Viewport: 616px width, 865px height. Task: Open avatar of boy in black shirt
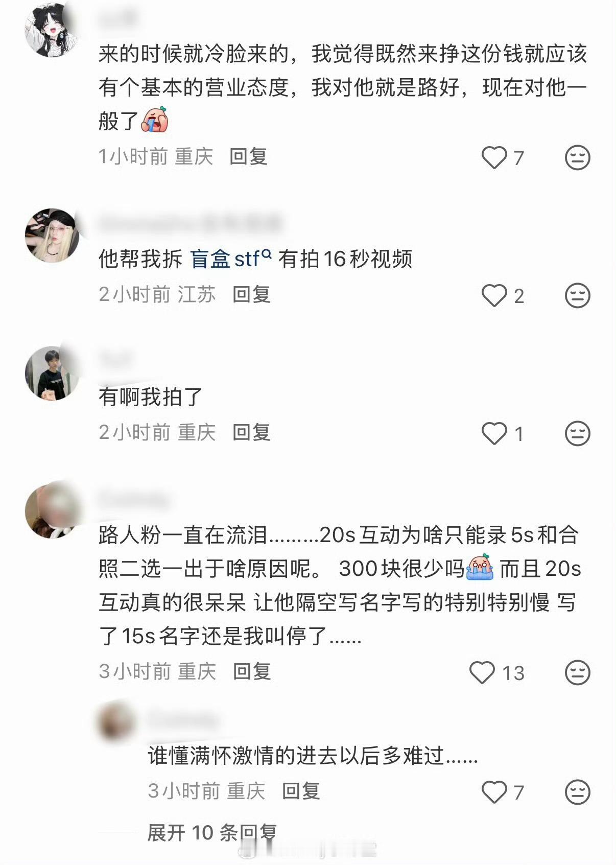coord(52,373)
